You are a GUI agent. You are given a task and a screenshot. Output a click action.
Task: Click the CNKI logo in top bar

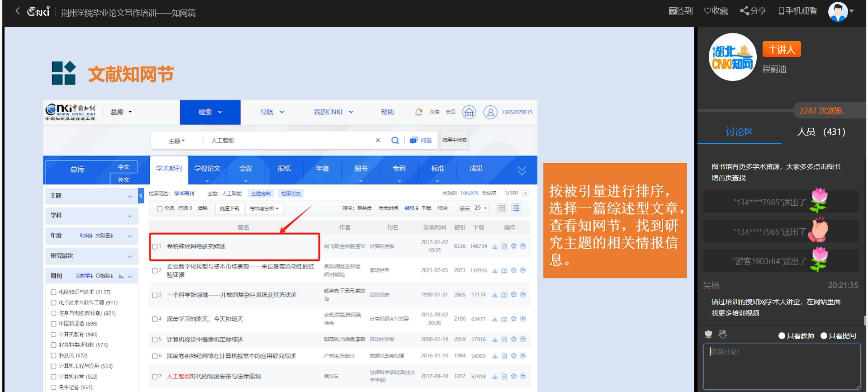pyautogui.click(x=38, y=11)
